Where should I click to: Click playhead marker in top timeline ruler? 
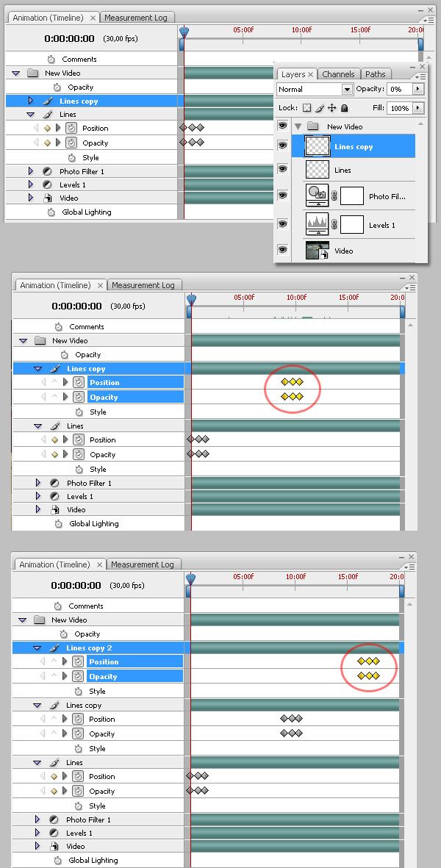184,32
